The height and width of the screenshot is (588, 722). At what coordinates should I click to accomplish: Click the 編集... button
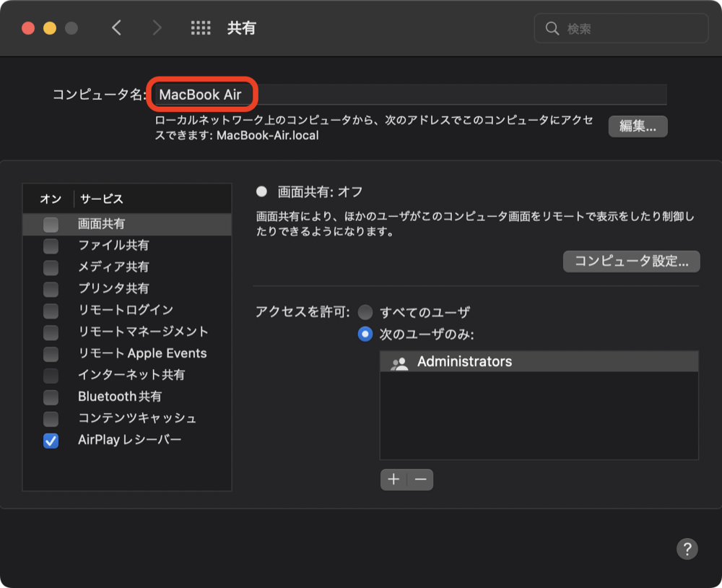pos(638,126)
